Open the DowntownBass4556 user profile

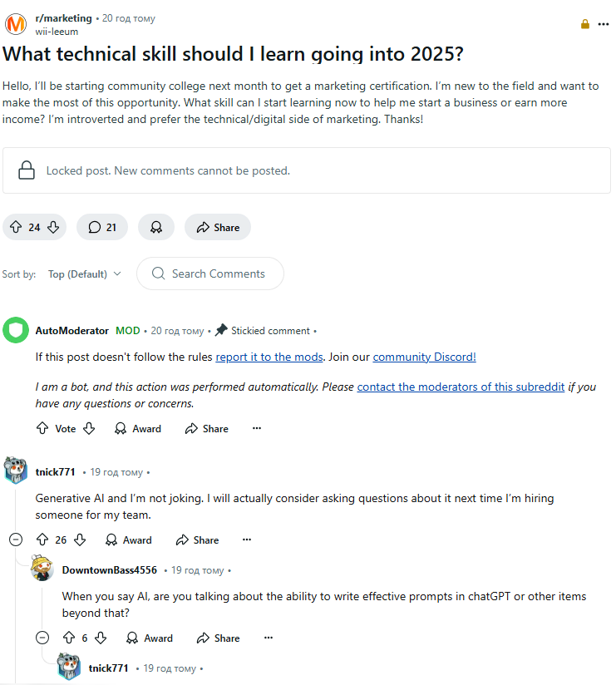pos(109,570)
